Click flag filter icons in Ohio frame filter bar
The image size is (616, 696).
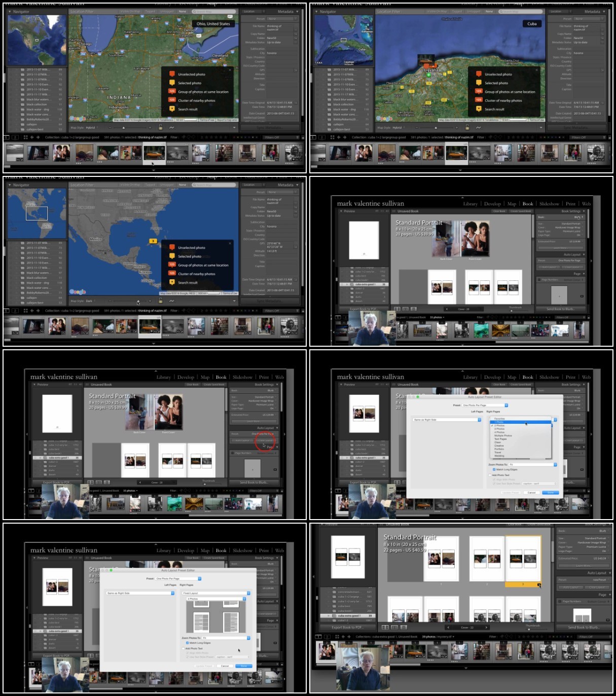[189, 137]
